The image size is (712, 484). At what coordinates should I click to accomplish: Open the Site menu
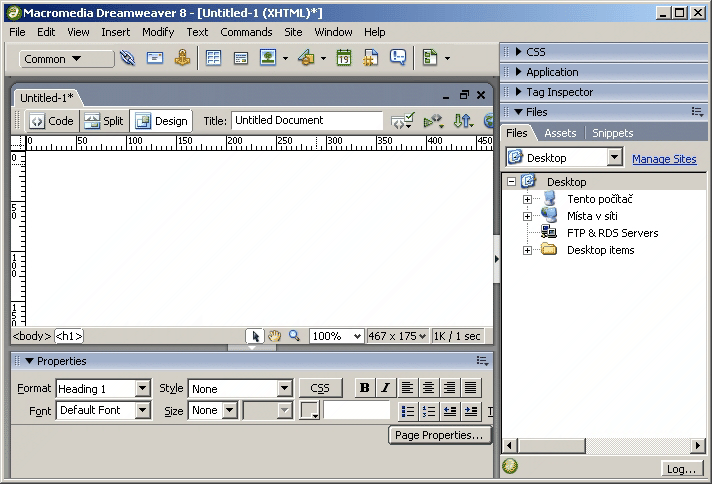[293, 32]
